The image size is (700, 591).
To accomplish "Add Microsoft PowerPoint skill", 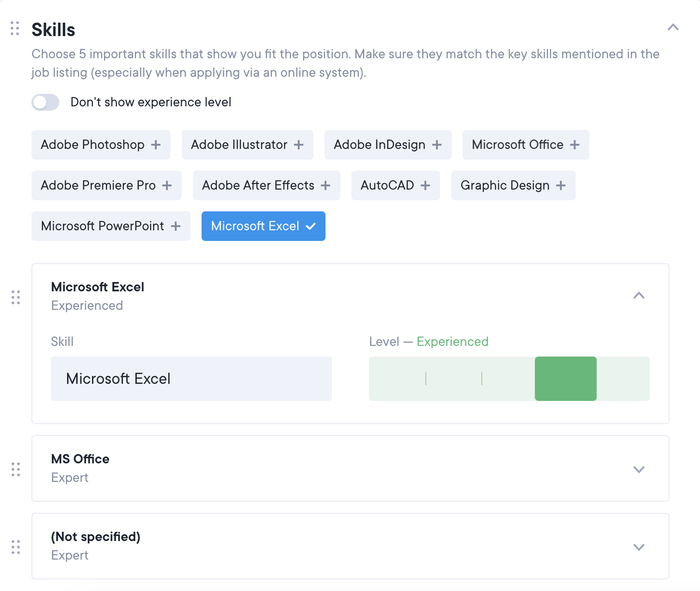I will pos(111,226).
